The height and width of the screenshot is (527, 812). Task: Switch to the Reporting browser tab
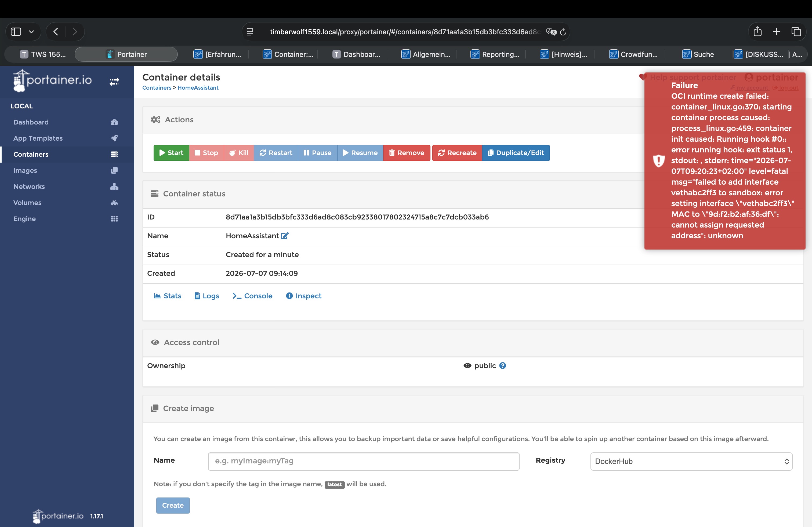(x=495, y=54)
